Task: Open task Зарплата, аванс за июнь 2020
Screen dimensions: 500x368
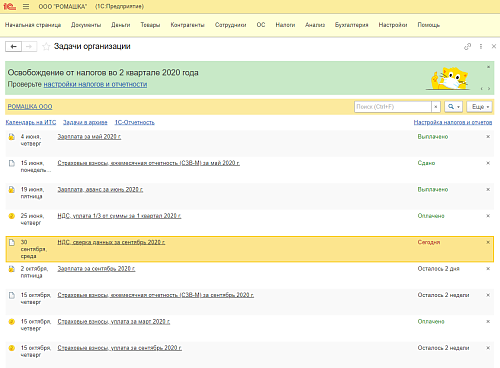Action: point(100,189)
